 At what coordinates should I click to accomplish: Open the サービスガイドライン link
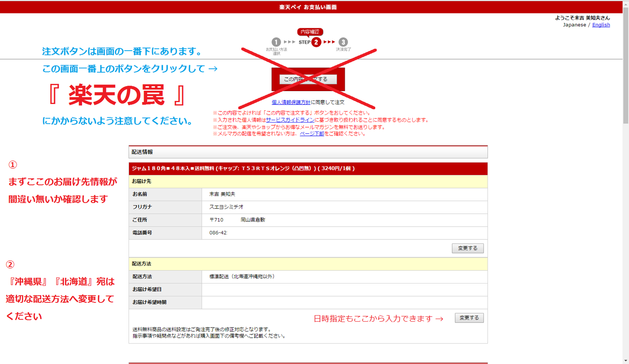[x=290, y=120]
